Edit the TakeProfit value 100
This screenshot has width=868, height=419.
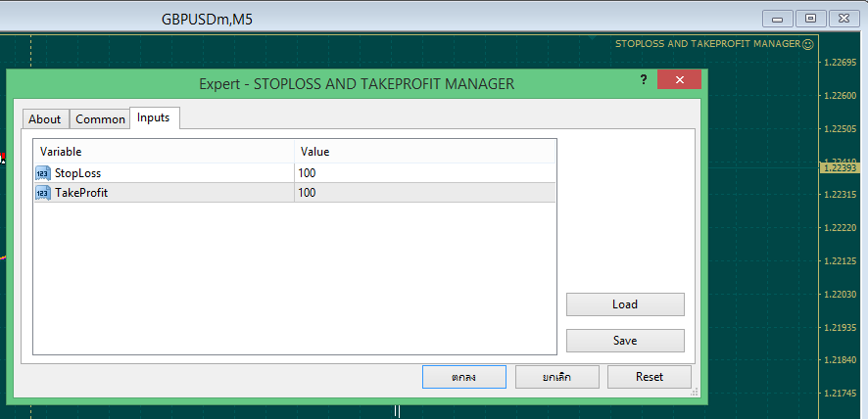424,193
